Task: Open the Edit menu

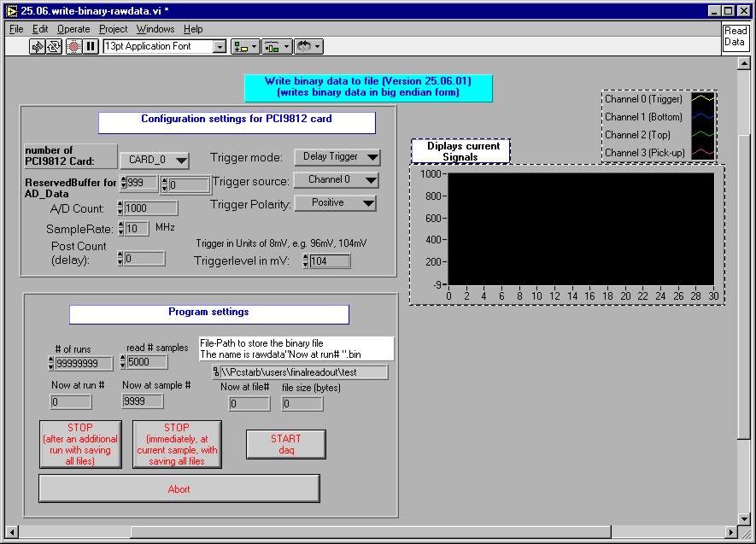Action: 40,29
